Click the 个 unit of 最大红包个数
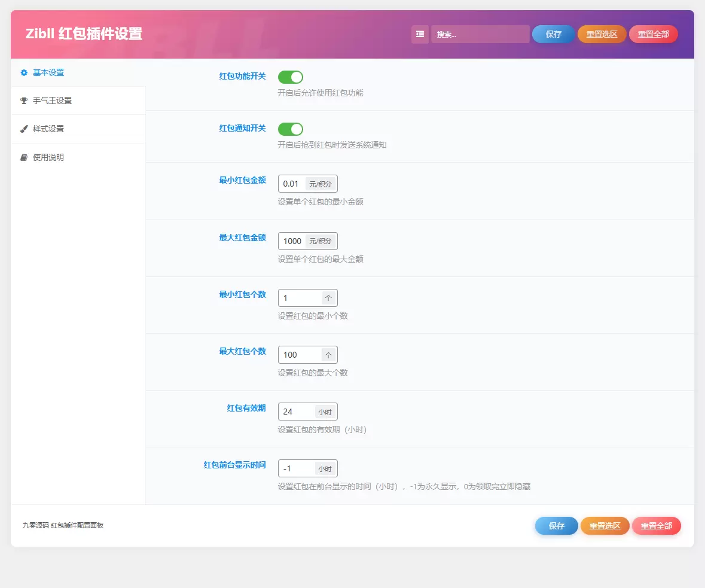 coord(329,355)
